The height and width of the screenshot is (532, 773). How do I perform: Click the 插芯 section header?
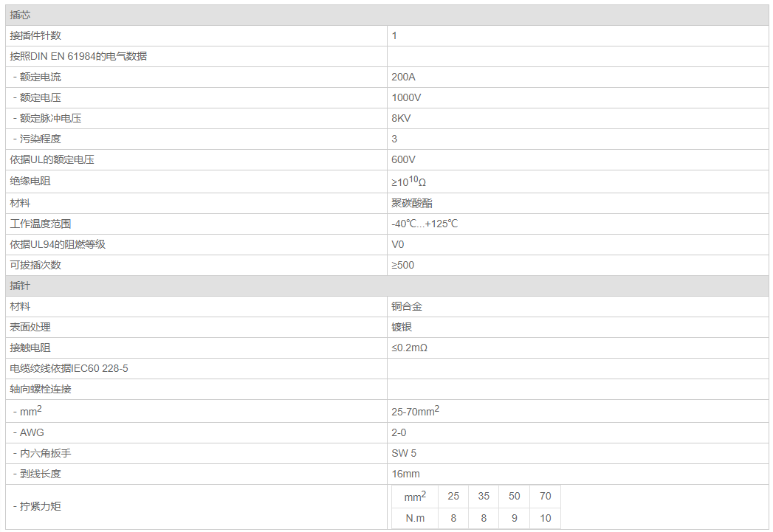(x=21, y=15)
